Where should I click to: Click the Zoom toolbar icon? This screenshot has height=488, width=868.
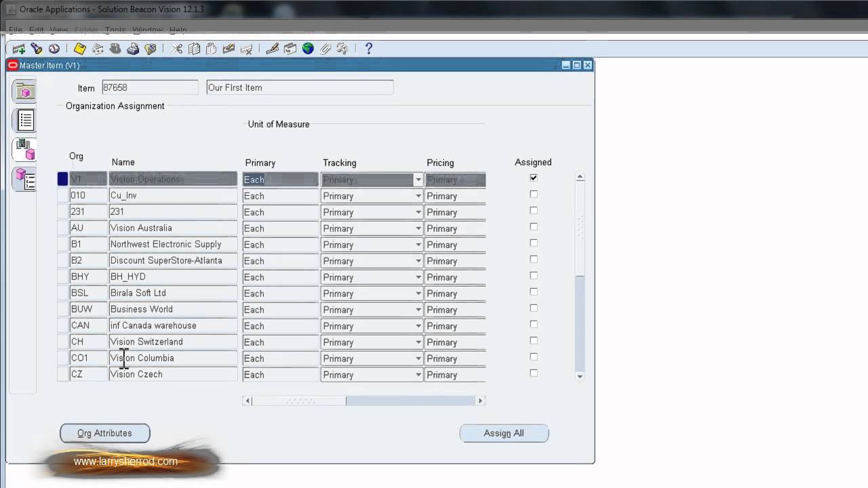click(x=290, y=49)
